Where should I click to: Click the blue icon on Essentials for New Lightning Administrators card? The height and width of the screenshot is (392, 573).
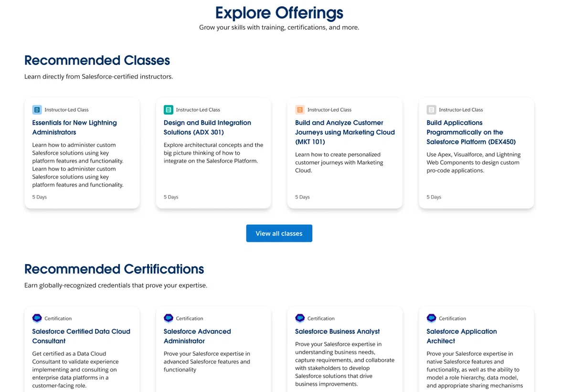(37, 110)
